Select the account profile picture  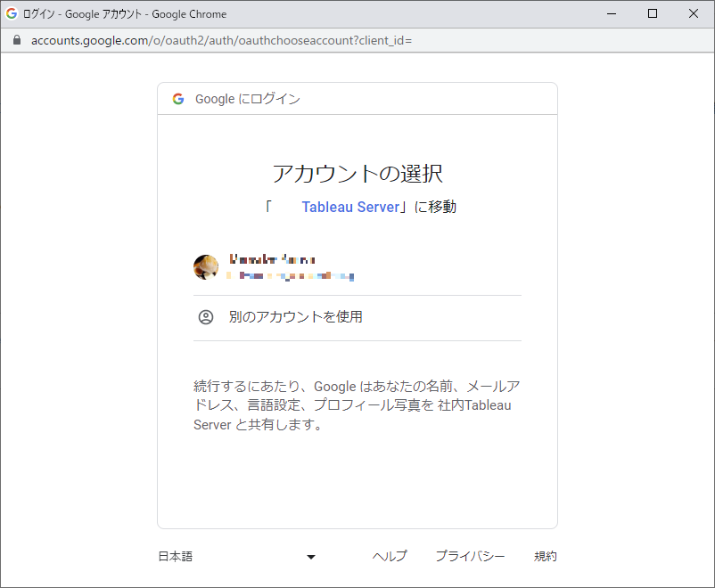[206, 266]
